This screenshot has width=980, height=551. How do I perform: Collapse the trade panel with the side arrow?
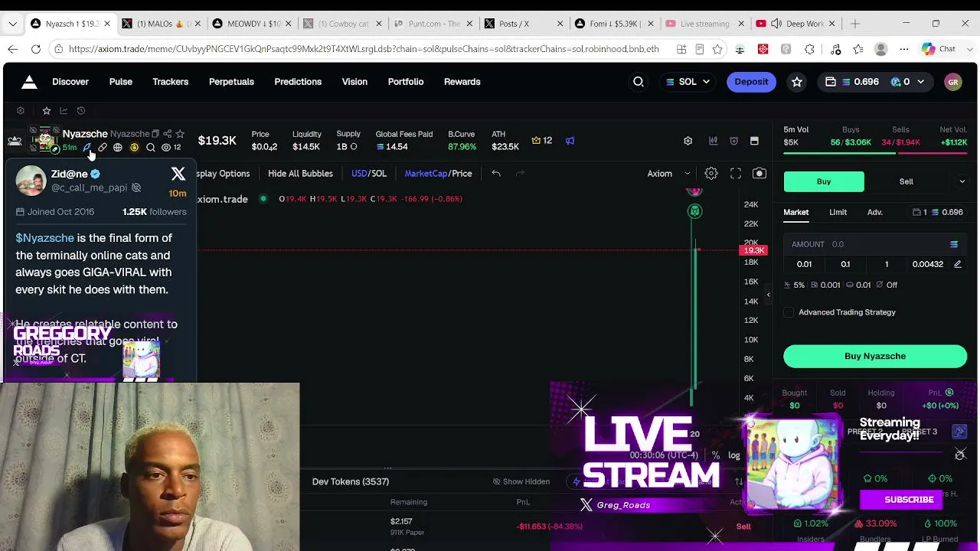[x=769, y=295]
